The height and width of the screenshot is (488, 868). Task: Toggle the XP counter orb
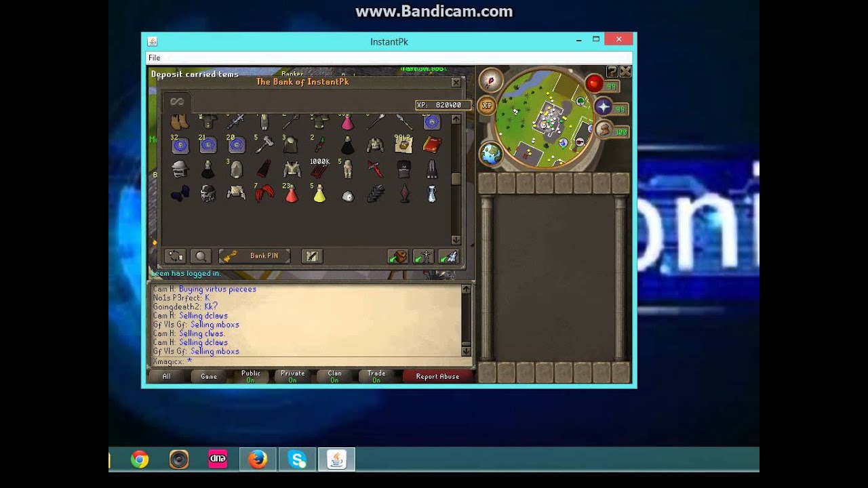pos(487,106)
